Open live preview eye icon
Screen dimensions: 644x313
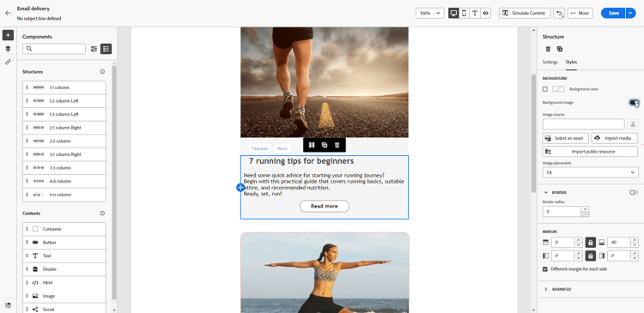(485, 13)
